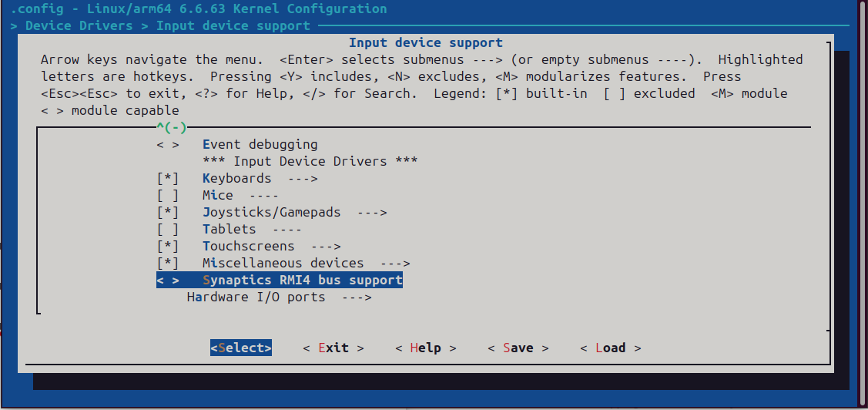The image size is (868, 410).
Task: Select Synaptics RMI4 bus support entry
Action: click(x=302, y=281)
